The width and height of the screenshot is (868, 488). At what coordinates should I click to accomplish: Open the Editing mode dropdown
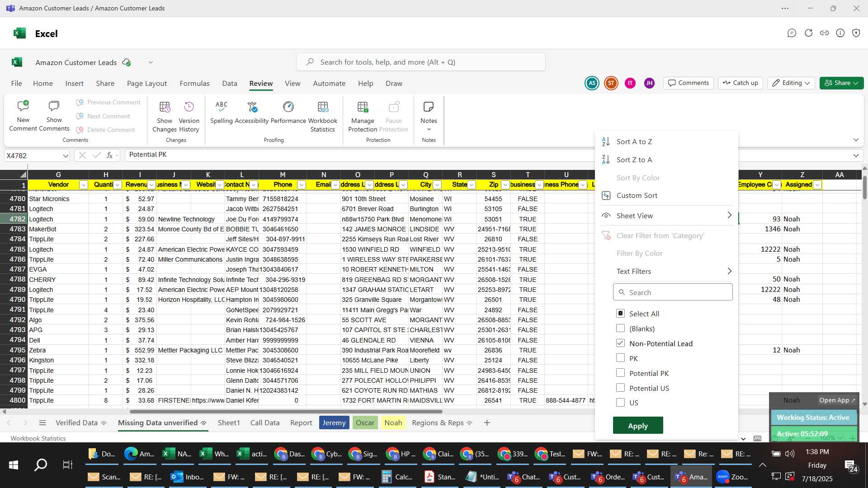click(791, 83)
